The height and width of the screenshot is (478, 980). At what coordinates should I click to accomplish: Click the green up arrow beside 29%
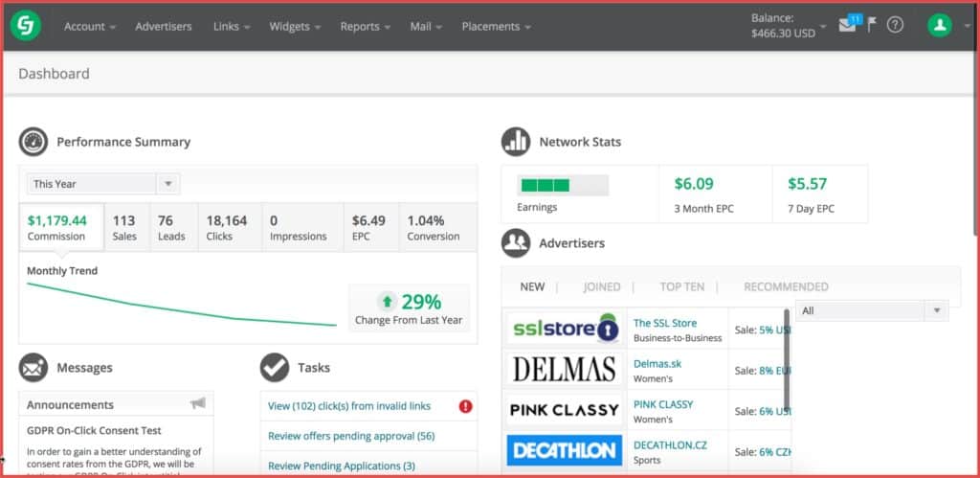pos(388,302)
